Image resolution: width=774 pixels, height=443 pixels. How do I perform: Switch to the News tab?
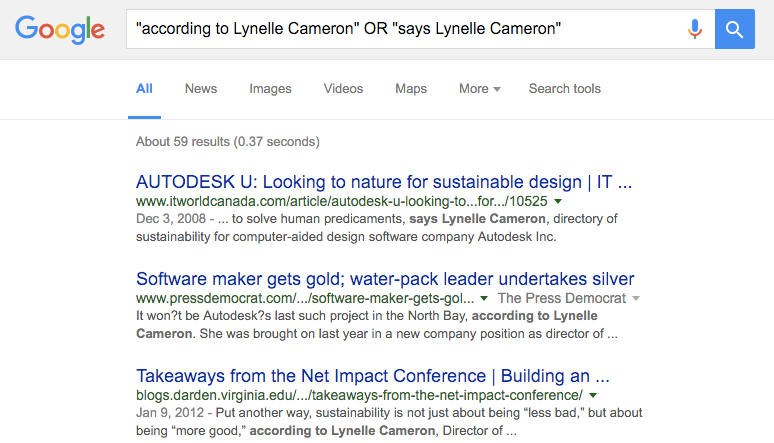click(x=201, y=89)
